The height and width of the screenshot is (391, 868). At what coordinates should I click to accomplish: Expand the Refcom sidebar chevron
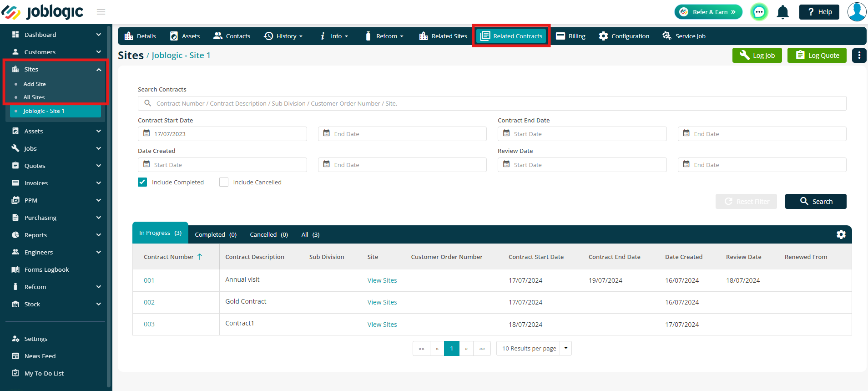[99, 287]
